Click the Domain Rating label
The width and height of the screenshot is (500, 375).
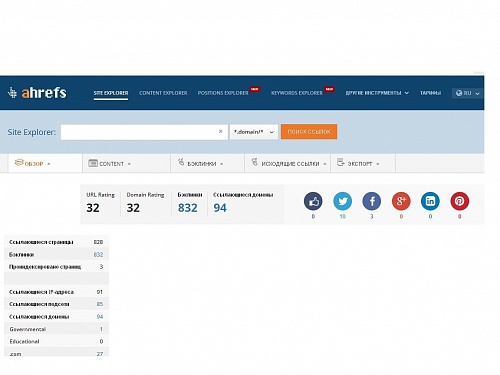(x=145, y=195)
